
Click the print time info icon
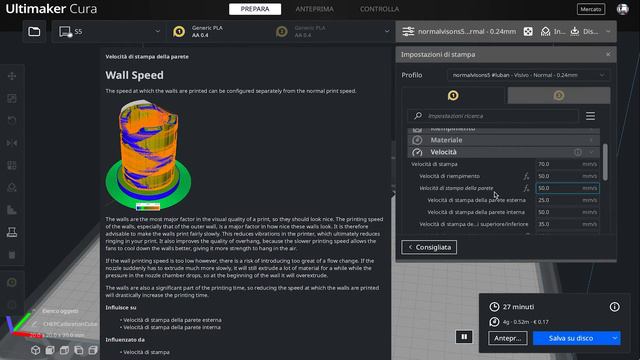coord(614,307)
